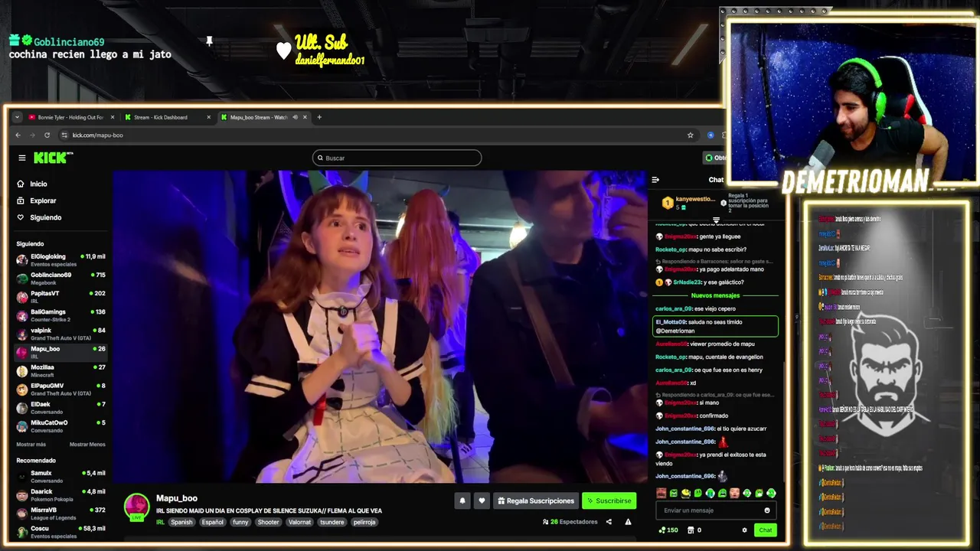
Task: Click the Obtener button in header
Action: click(x=714, y=158)
